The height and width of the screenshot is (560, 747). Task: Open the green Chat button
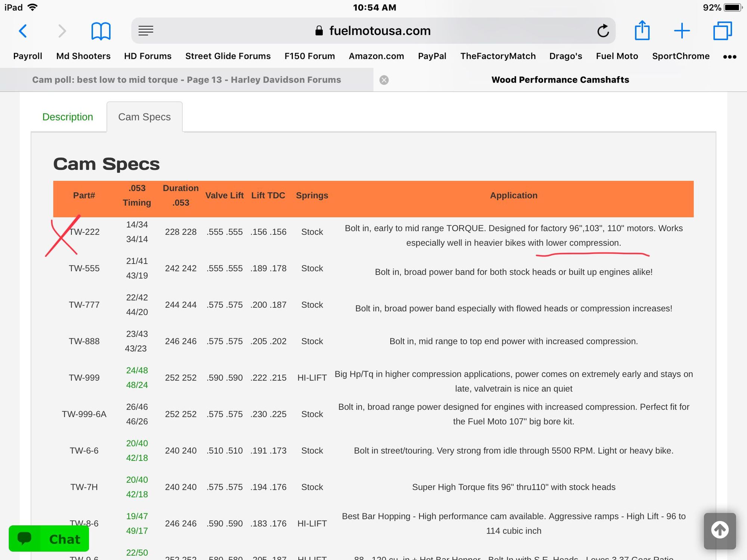(x=49, y=538)
